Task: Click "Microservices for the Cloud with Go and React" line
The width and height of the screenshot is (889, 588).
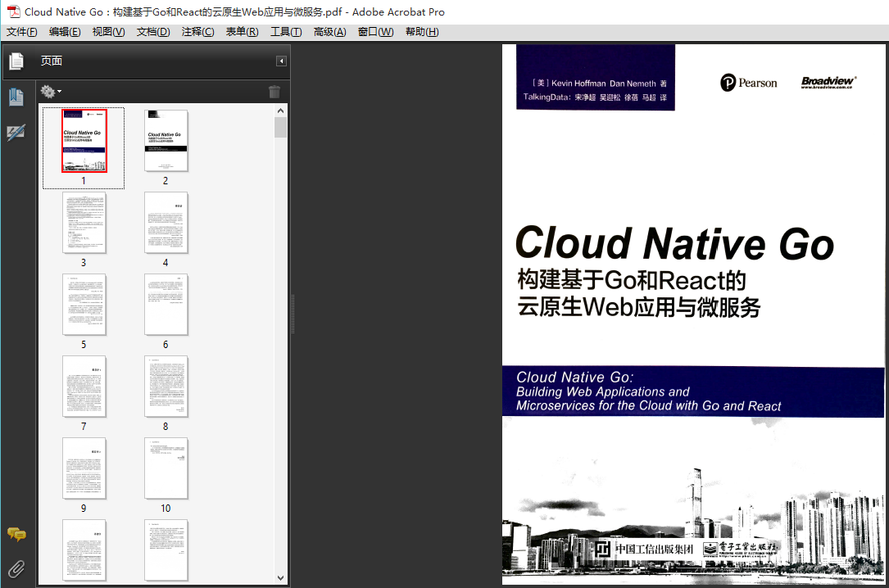Action: (x=648, y=405)
